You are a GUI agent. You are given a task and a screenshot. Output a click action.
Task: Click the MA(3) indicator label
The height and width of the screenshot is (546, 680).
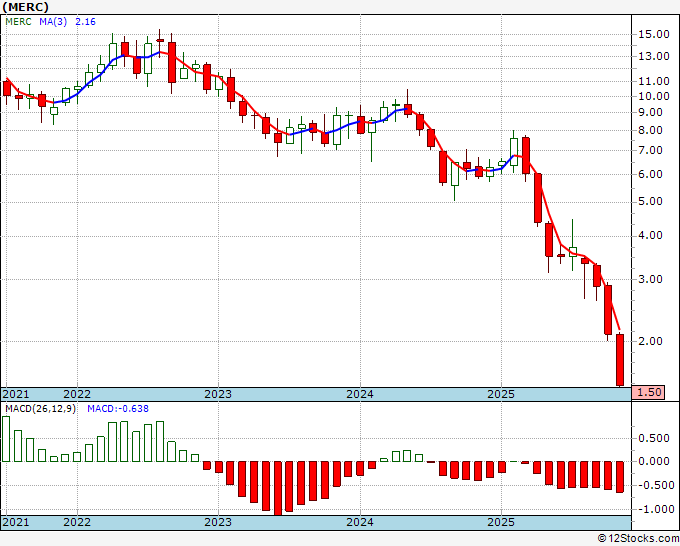pos(53,22)
